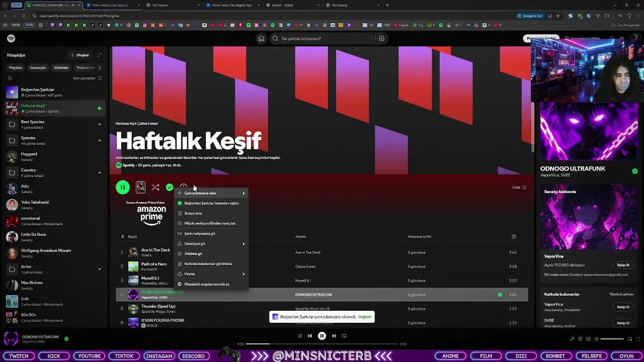Click the library search magnifier icon
The image size is (644, 362).
pyautogui.click(x=10, y=78)
